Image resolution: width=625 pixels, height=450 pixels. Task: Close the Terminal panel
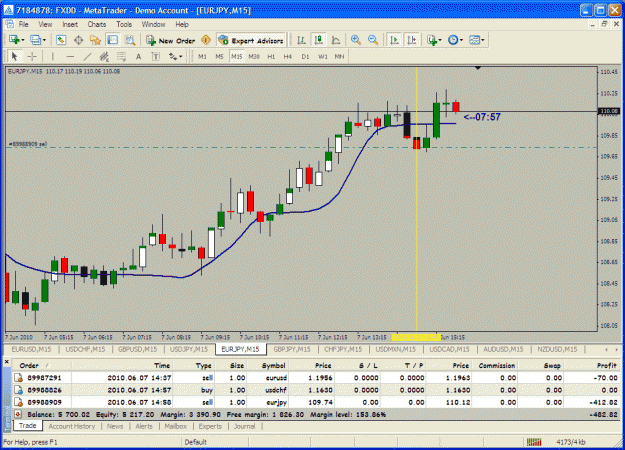pyautogui.click(x=6, y=362)
